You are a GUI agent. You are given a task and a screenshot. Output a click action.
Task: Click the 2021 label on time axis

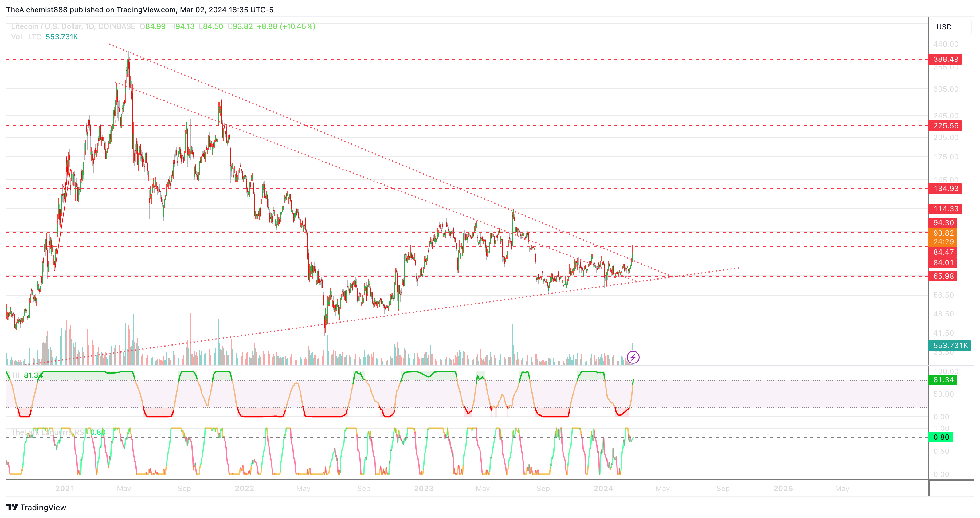65,488
